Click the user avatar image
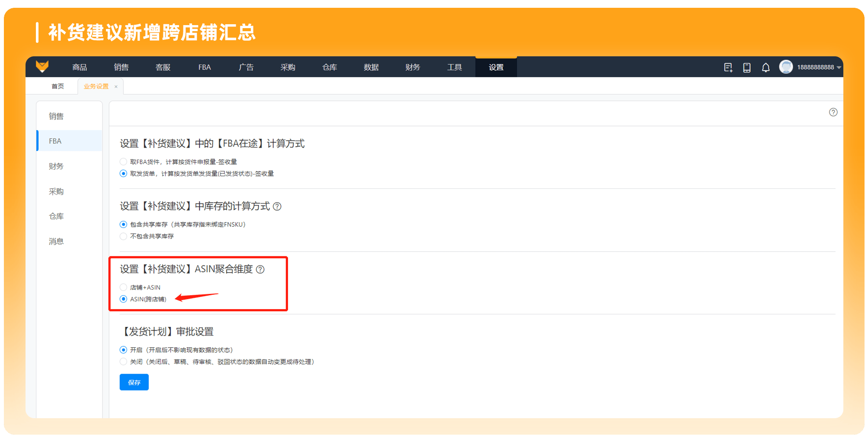Viewport: 868px width, 442px height. coord(786,67)
